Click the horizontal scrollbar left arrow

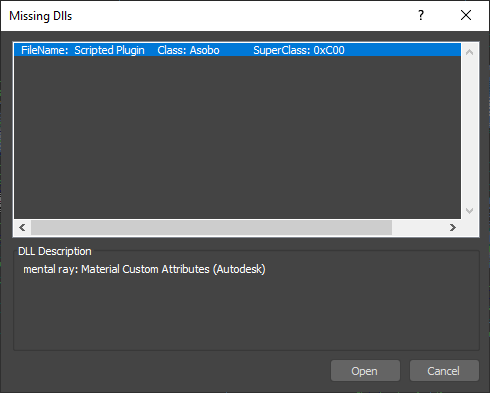pos(22,227)
